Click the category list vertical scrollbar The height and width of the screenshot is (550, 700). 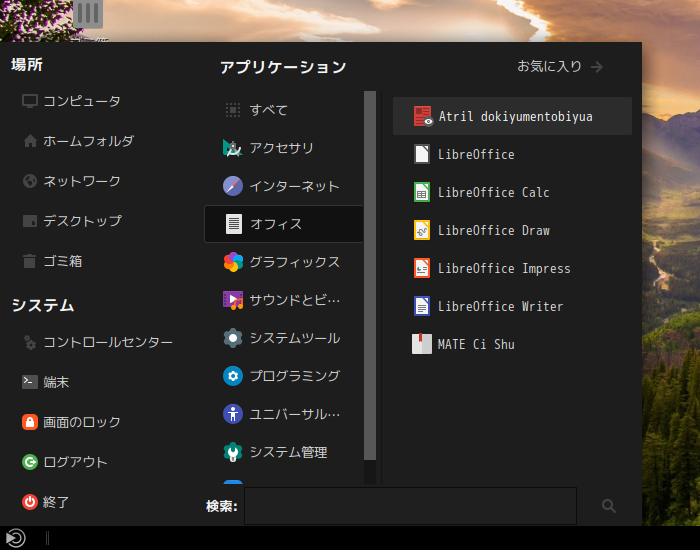click(x=370, y=275)
